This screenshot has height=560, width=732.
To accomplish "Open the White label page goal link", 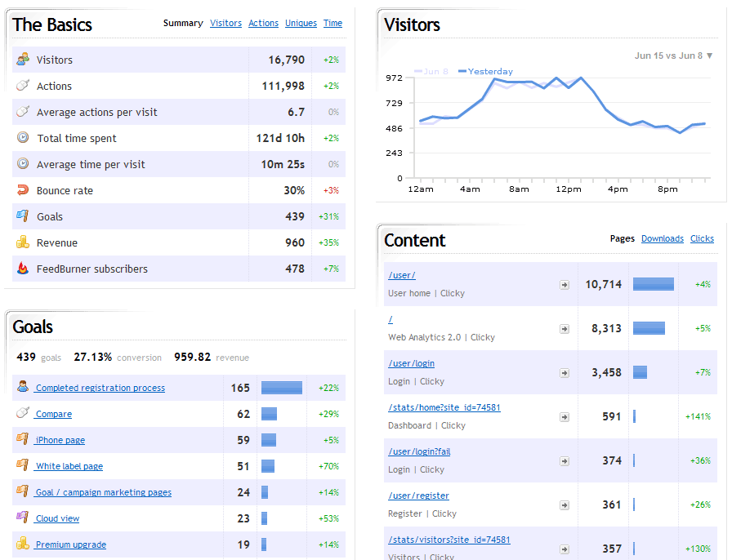I will [69, 466].
